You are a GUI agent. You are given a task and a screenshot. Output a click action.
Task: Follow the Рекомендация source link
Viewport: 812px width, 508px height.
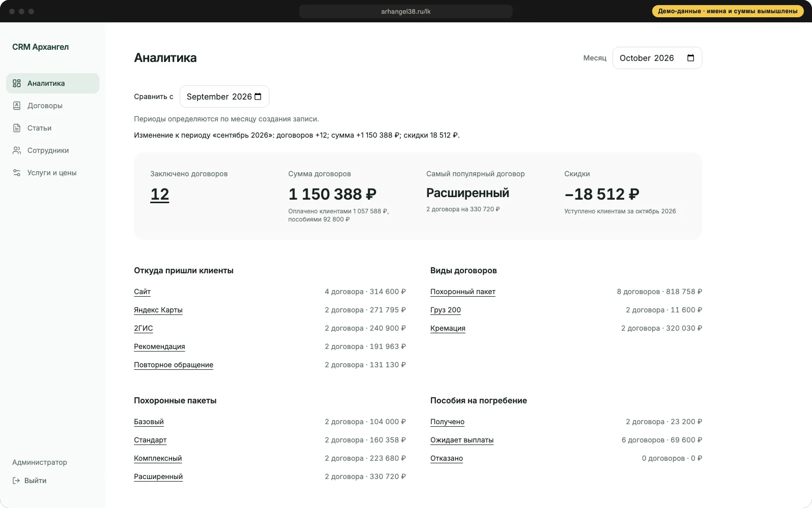pos(159,346)
